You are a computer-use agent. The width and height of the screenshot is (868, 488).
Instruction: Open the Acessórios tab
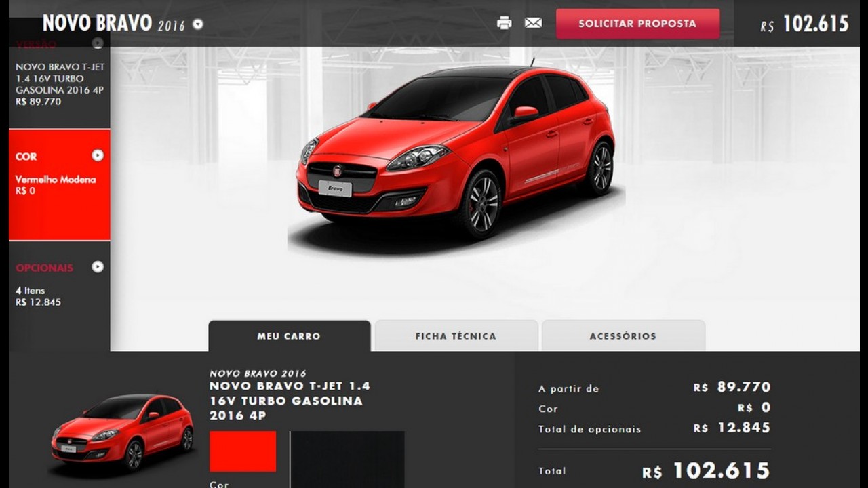[623, 336]
